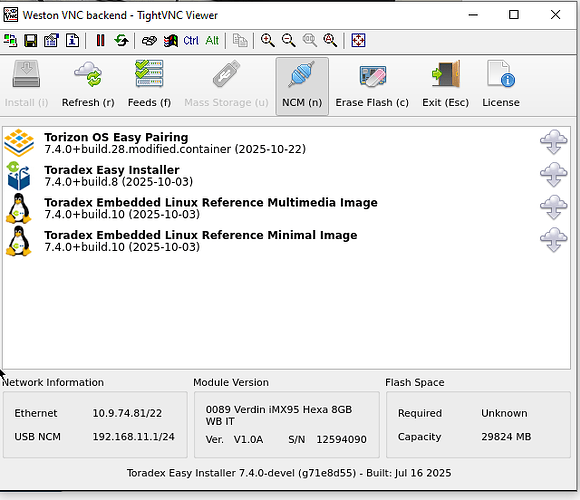
Task: Click serial number 12594090
Action: [x=341, y=439]
